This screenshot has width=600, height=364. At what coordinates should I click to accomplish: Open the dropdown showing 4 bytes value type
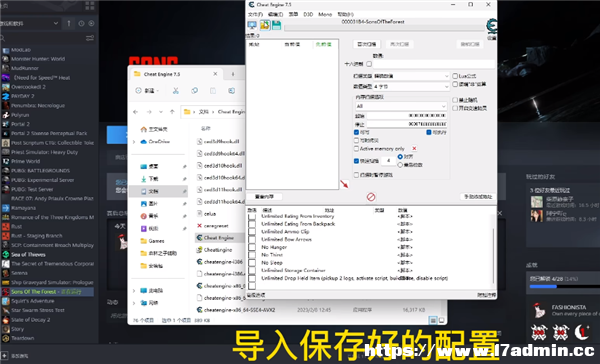point(411,87)
